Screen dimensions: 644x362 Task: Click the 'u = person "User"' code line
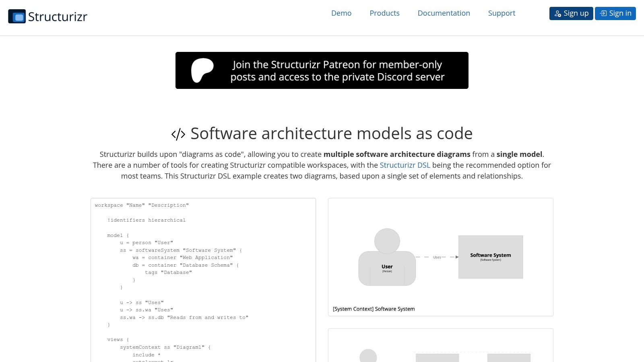147,243
